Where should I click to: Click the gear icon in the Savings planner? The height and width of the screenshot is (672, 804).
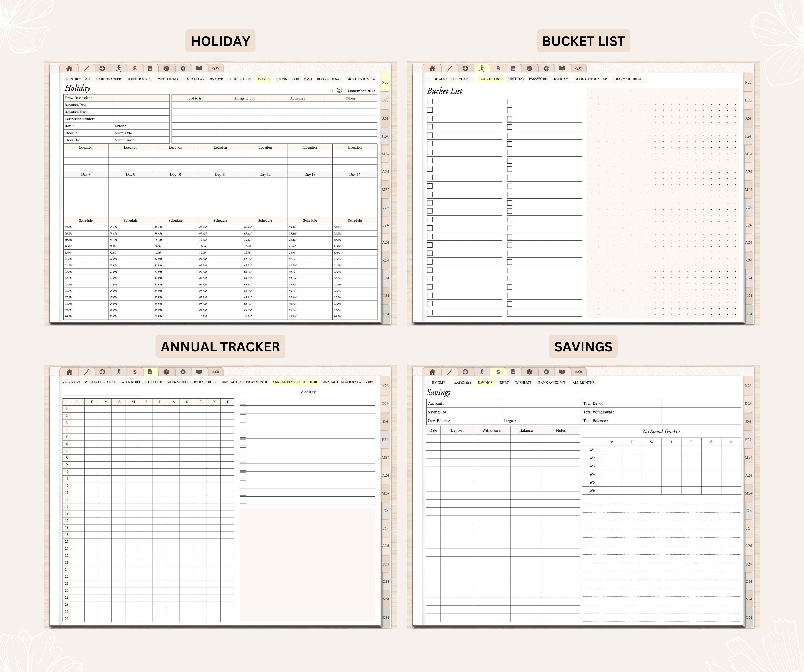coord(546,372)
